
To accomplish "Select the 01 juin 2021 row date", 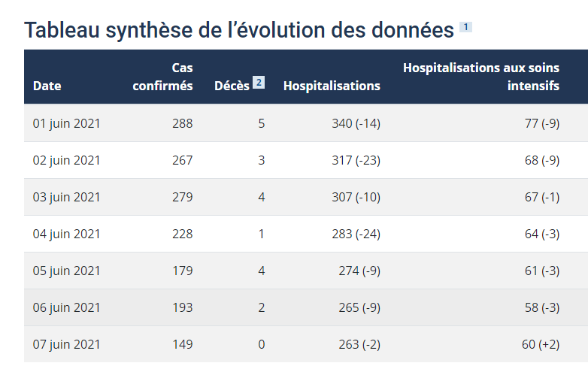I will tap(66, 123).
